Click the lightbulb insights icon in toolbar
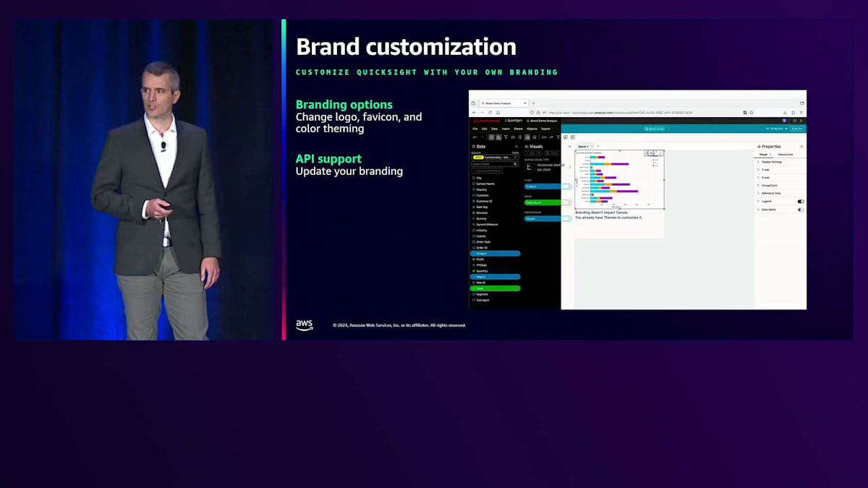Screen dimensions: 868x488 pos(520,137)
